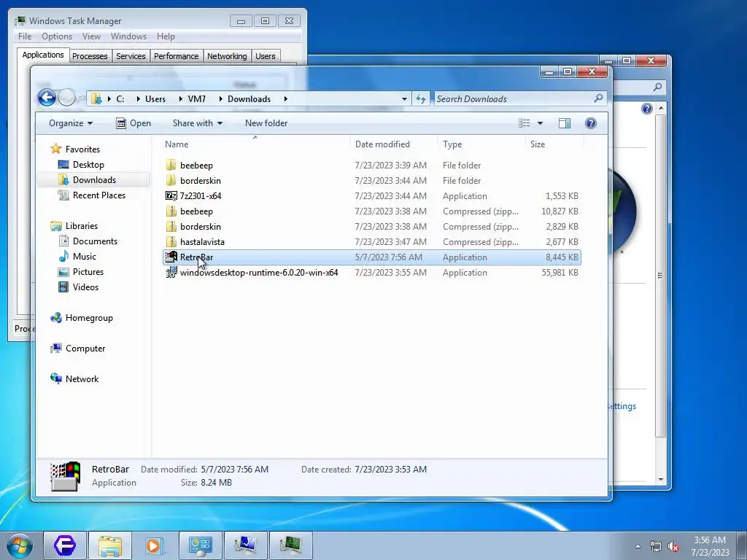The width and height of the screenshot is (747, 560).
Task: Expand the arrow before VM7 in the address bar
Action: pyautogui.click(x=181, y=99)
